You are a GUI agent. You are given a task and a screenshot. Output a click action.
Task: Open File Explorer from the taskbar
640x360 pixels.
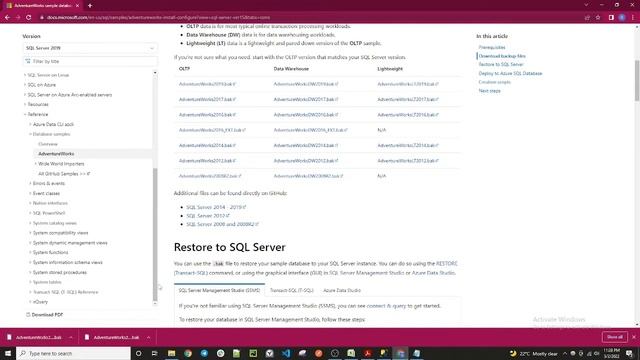[x=171, y=353]
